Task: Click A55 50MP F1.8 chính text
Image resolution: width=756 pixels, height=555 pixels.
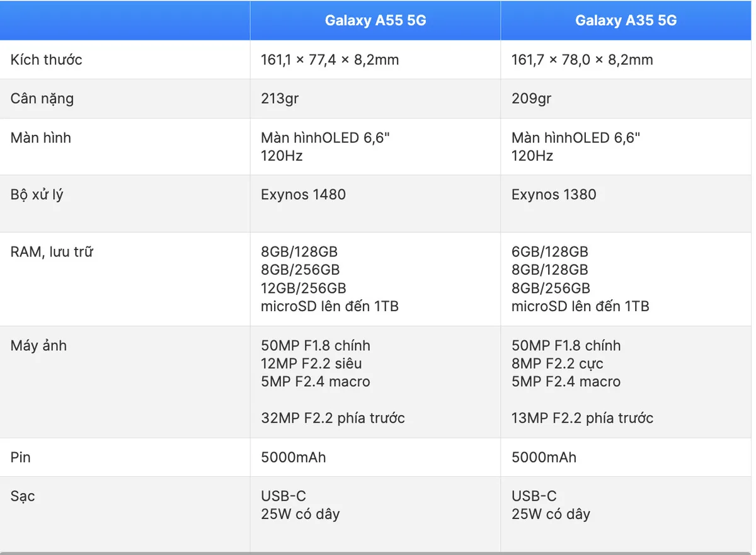Action: (x=316, y=346)
